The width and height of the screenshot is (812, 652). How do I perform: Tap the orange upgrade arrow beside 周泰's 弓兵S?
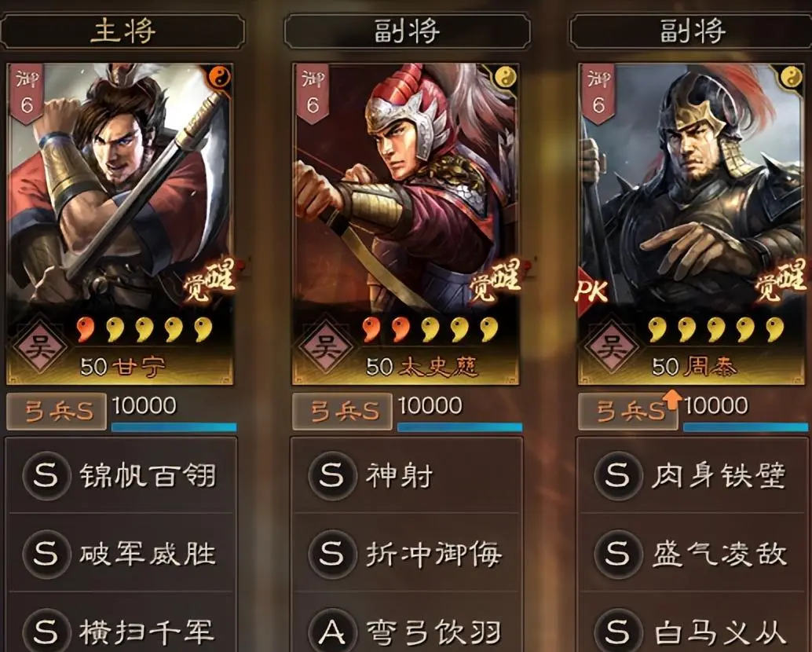pos(672,399)
